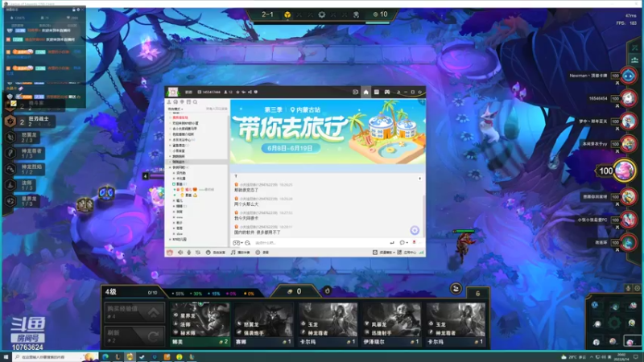Click the 怒翼龙 trait icon
Screen dimensions: 644x362
(10, 137)
